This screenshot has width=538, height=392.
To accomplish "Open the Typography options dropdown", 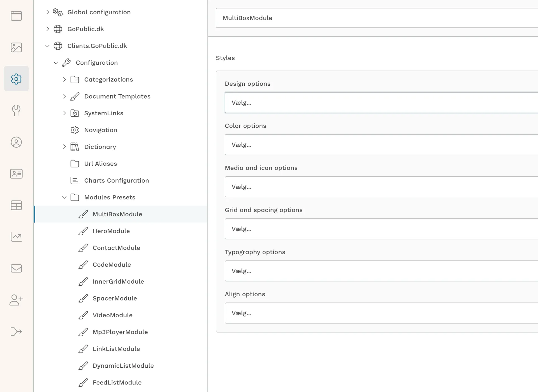I will (381, 271).
